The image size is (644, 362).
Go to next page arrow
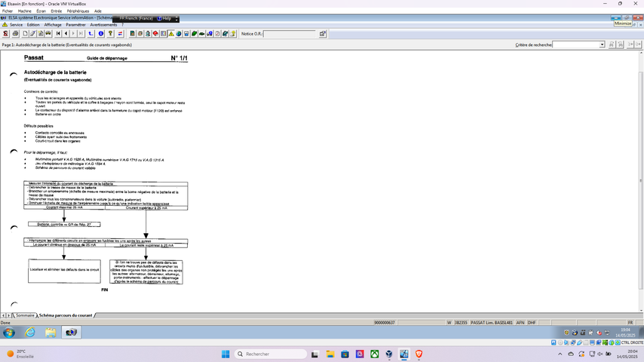click(73, 34)
